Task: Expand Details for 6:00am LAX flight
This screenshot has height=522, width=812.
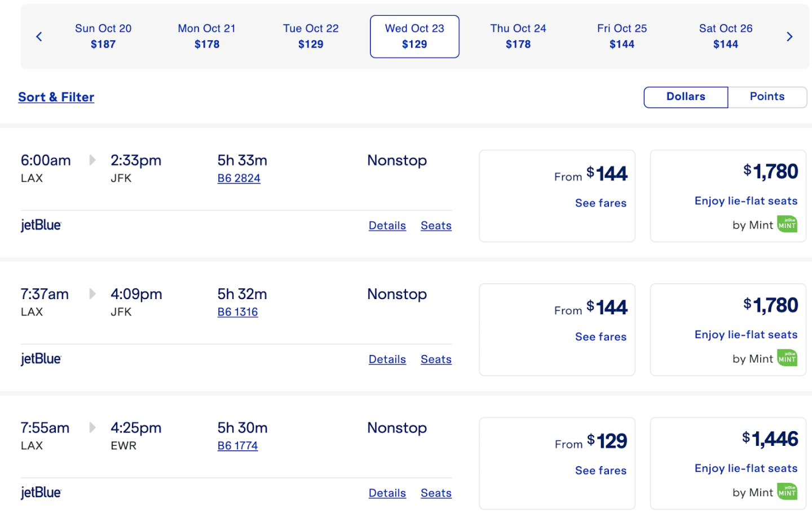Action: 387,226
